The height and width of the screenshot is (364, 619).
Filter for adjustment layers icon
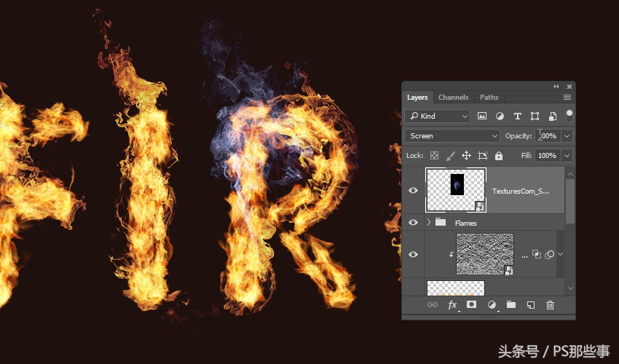pos(500,116)
